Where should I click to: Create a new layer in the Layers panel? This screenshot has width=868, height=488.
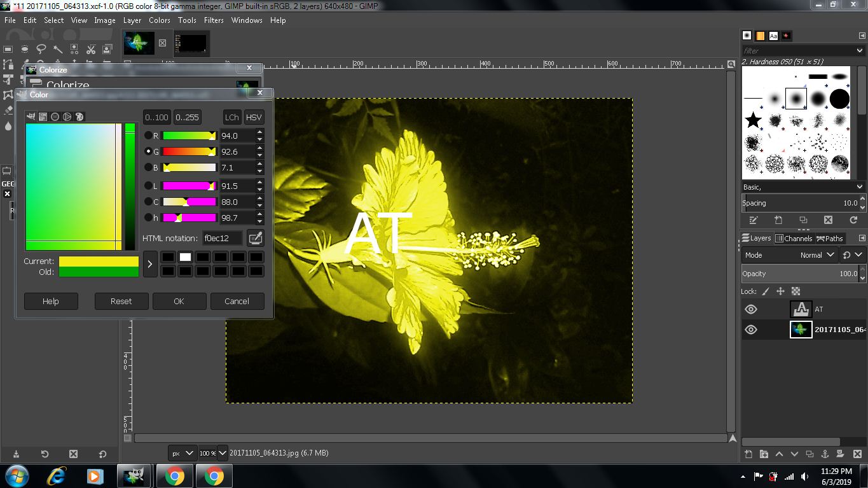(748, 454)
